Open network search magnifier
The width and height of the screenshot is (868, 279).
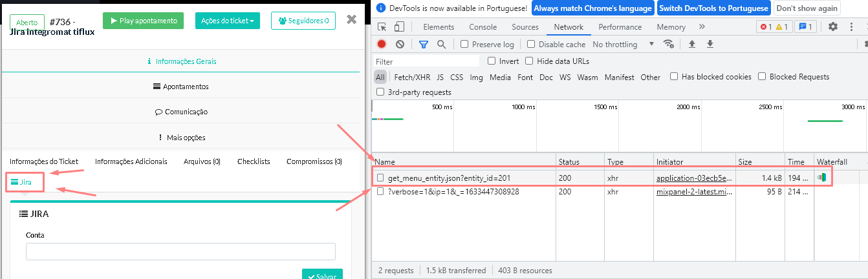click(x=441, y=44)
